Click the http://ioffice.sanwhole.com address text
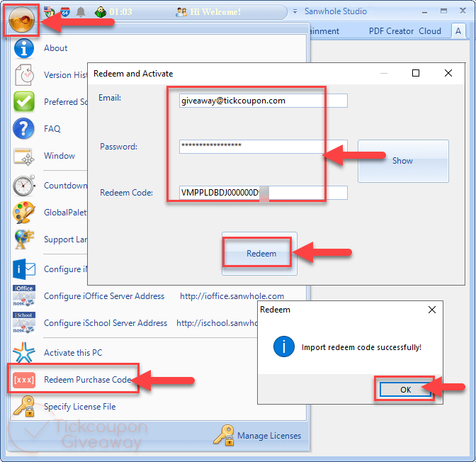This screenshot has height=462, width=476. point(232,296)
